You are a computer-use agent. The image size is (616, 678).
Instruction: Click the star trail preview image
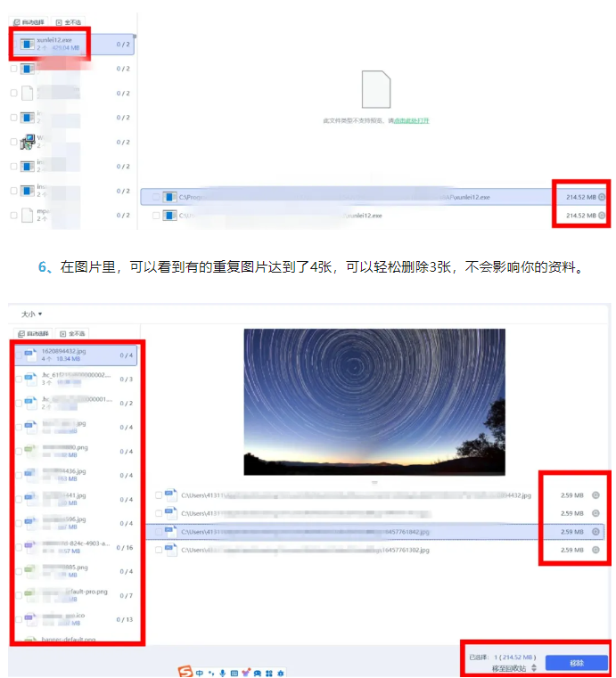[374, 402]
